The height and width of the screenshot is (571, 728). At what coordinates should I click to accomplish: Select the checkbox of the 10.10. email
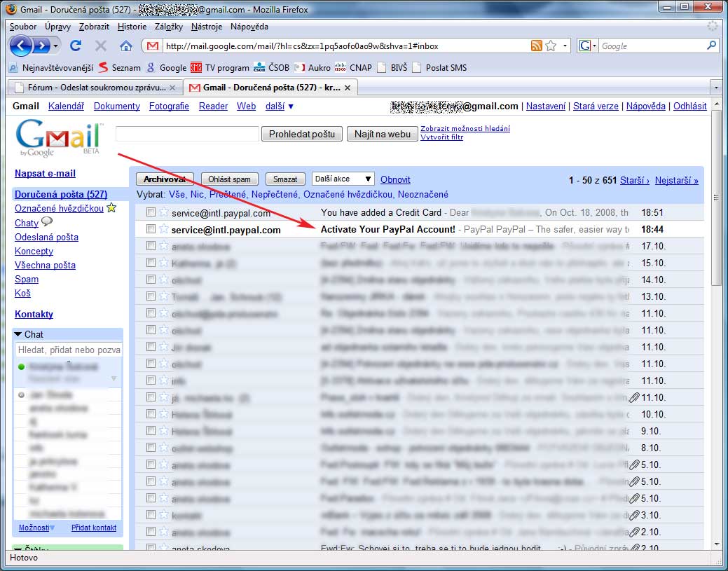(151, 413)
